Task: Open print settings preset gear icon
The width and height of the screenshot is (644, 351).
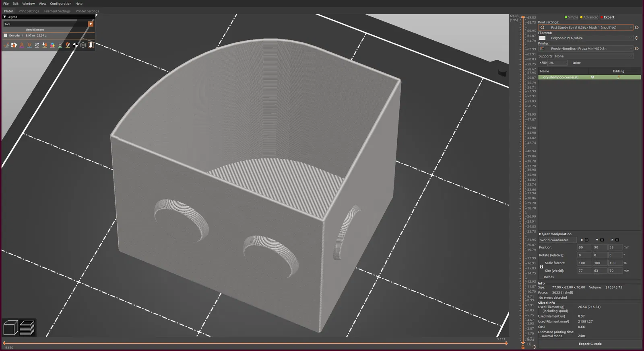Action: point(636,27)
